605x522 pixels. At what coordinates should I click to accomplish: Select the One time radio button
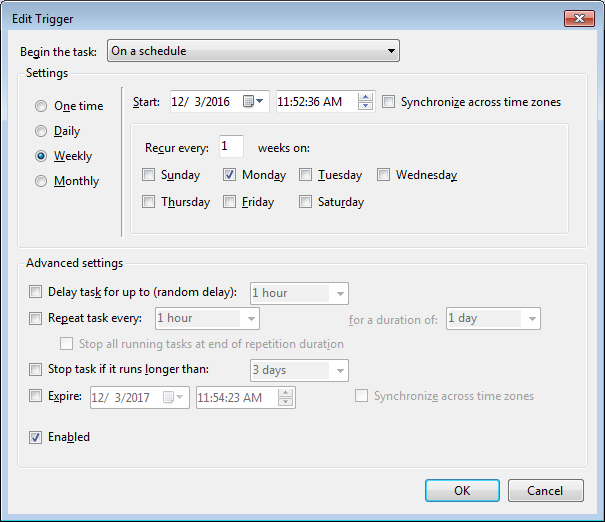click(41, 106)
